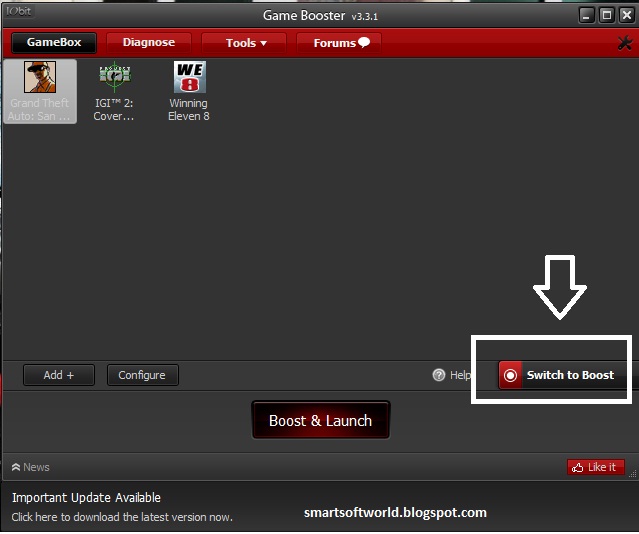The image size is (639, 534).
Task: Click the window resize grip corner
Action: [632, 474]
